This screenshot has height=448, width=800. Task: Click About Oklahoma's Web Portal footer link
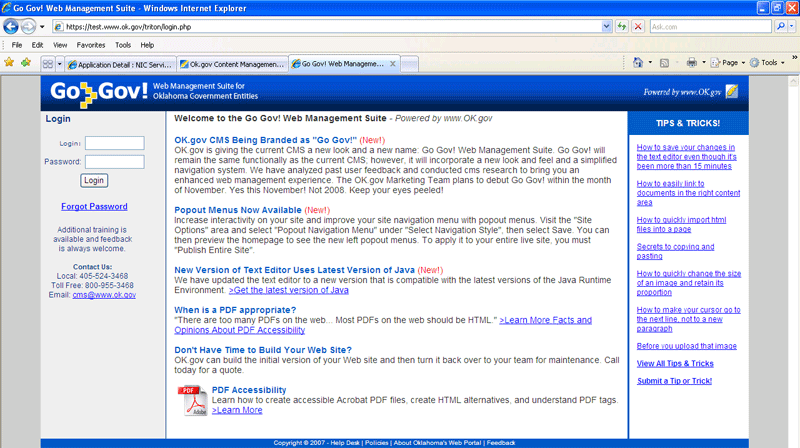[437, 443]
